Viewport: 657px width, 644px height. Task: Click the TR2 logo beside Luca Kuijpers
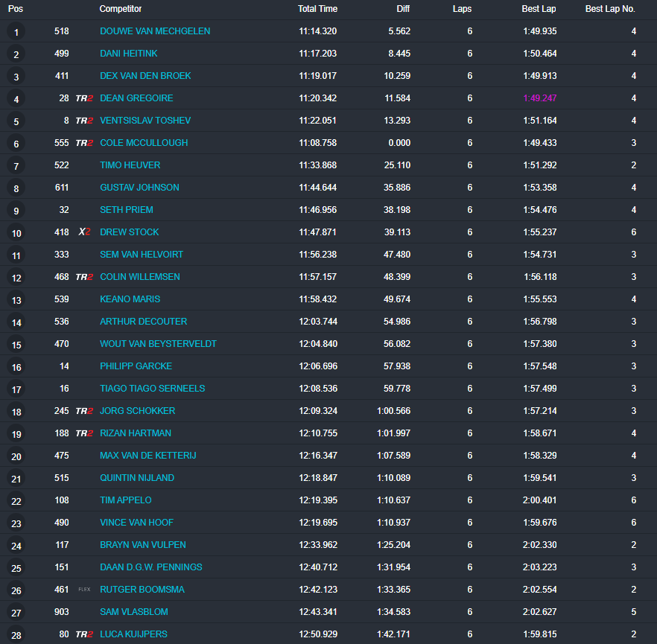point(84,634)
